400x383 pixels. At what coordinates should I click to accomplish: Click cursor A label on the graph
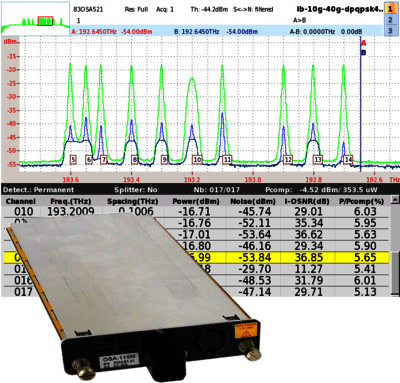[x=364, y=43]
